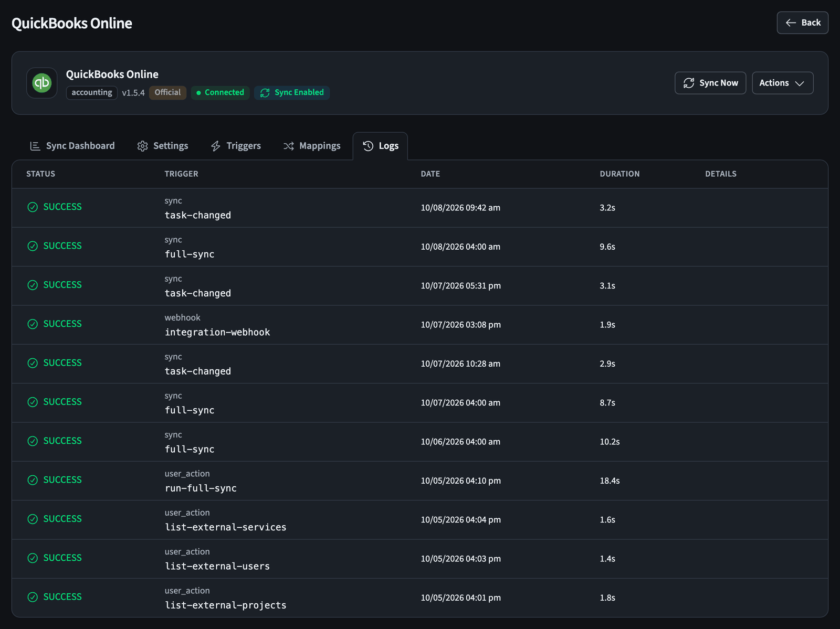
Task: Click the QuickBooks Online logo icon
Action: [x=42, y=83]
